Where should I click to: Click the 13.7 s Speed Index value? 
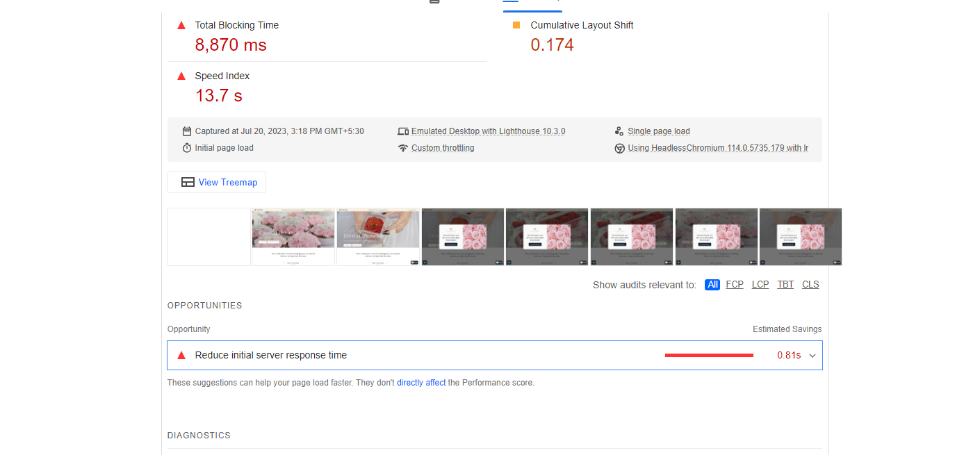coord(219,96)
